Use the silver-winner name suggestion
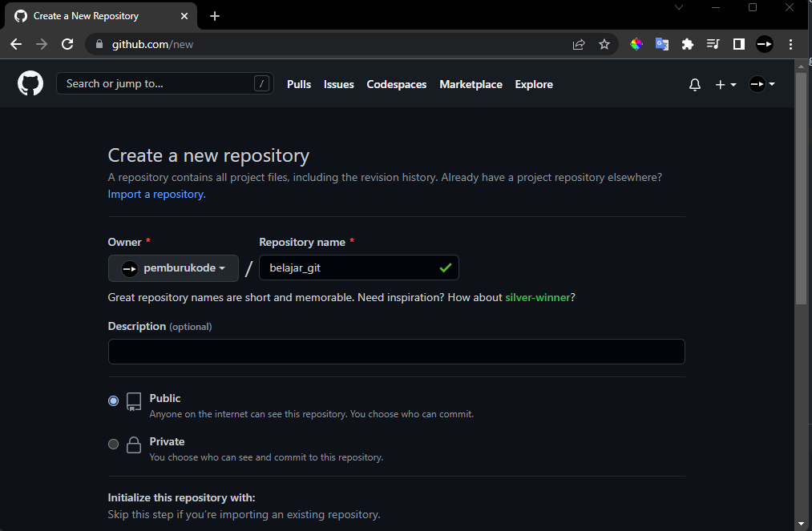 coord(538,298)
